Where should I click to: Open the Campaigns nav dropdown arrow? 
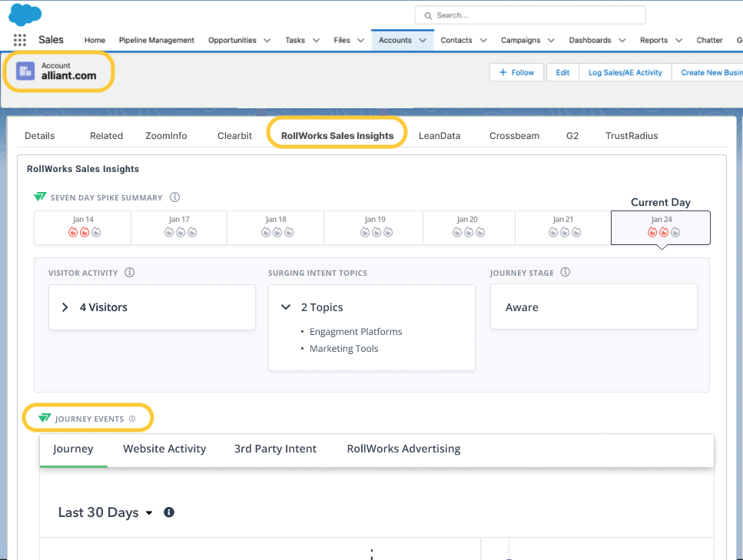point(551,40)
